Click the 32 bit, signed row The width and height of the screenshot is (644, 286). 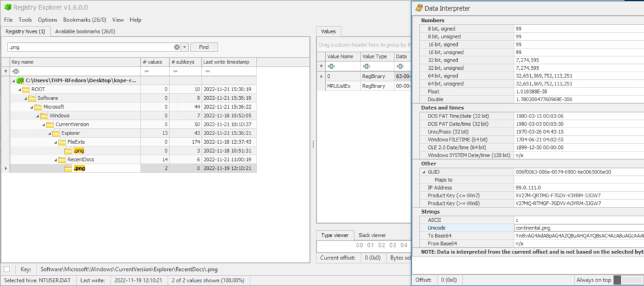point(532,60)
